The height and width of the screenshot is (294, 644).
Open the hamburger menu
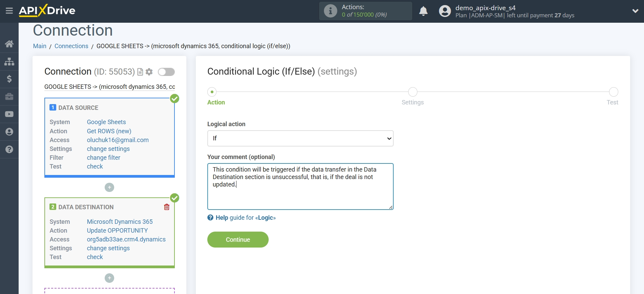tap(9, 11)
